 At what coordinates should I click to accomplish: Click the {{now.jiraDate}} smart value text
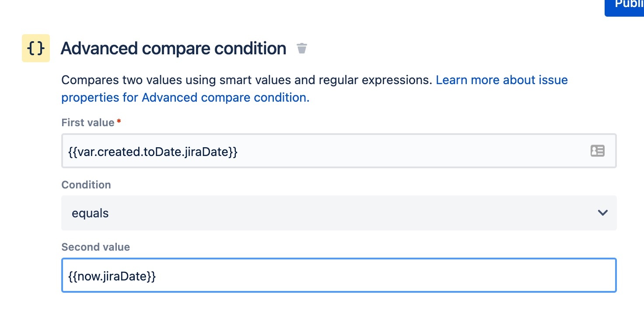click(x=112, y=276)
